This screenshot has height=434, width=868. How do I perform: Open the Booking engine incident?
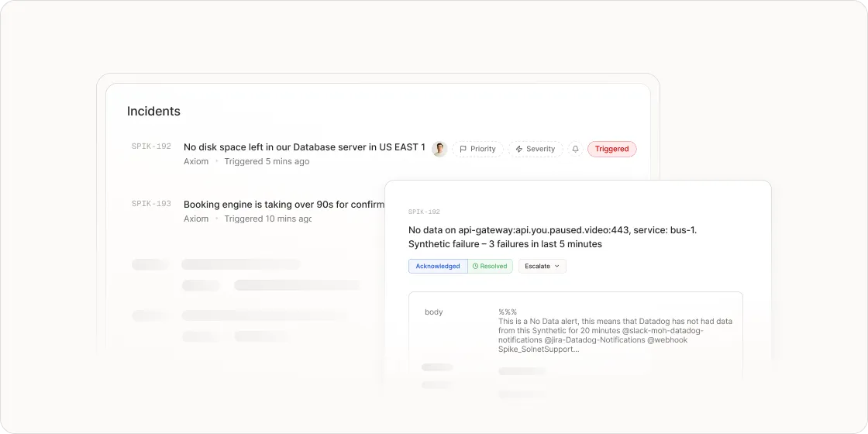[284, 205]
